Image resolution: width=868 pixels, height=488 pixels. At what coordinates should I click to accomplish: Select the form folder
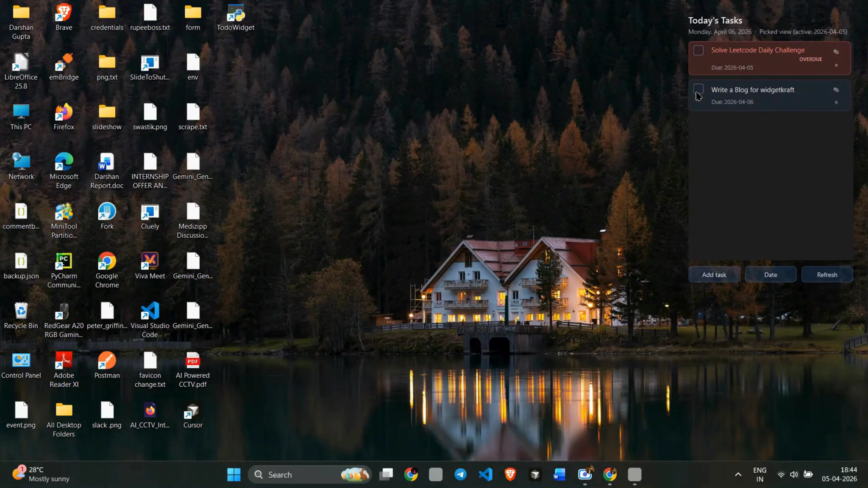click(x=193, y=18)
